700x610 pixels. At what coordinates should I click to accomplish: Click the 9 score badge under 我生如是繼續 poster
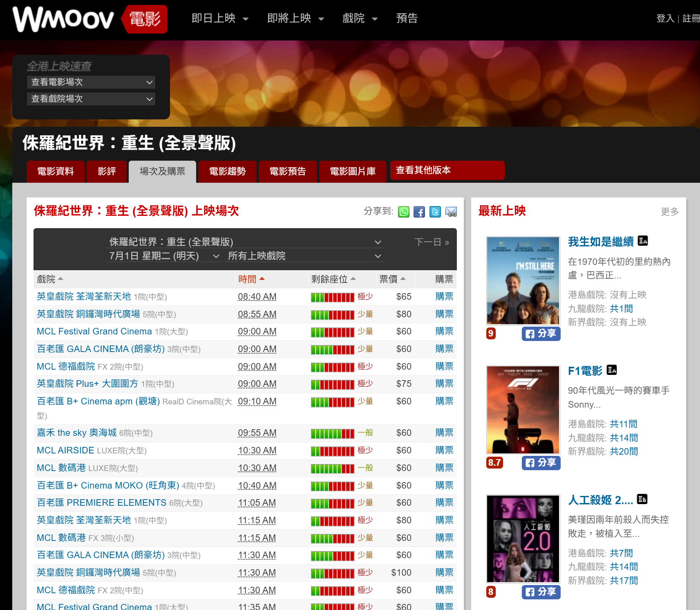pyautogui.click(x=491, y=334)
